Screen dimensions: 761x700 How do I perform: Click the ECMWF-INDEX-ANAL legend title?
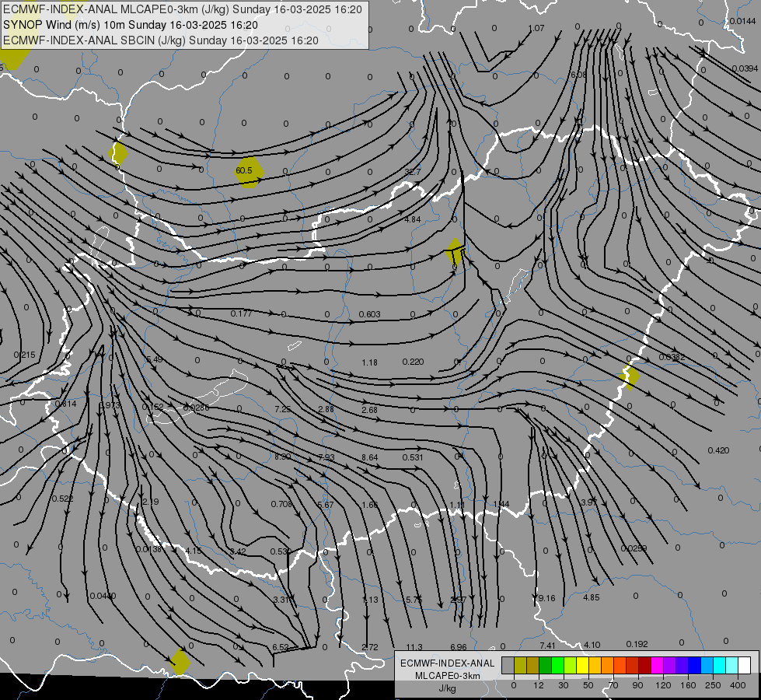click(447, 663)
